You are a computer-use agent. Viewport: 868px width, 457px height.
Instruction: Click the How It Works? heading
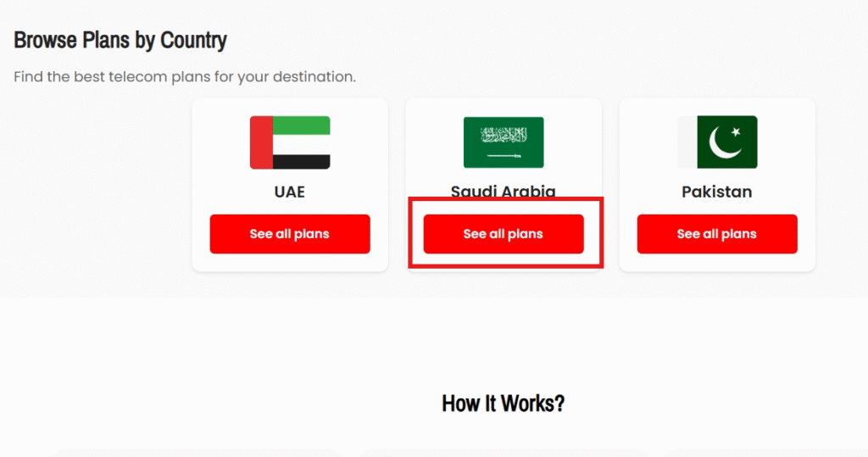[504, 404]
